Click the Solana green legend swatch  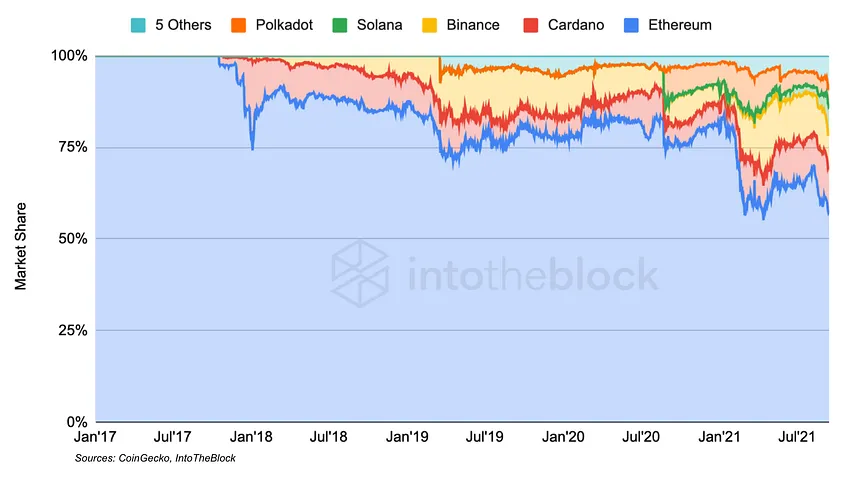340,25
